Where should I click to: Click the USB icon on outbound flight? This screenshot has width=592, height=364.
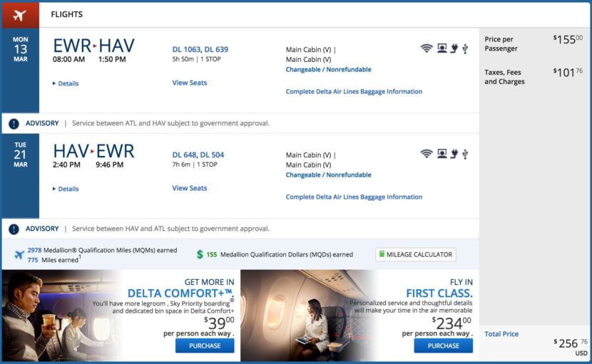tap(465, 48)
